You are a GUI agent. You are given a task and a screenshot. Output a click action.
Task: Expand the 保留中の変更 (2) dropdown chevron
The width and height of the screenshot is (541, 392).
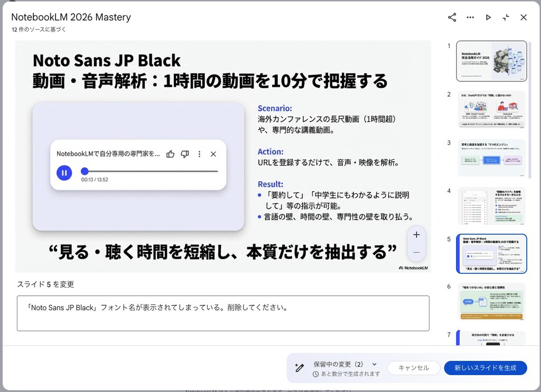point(375,364)
